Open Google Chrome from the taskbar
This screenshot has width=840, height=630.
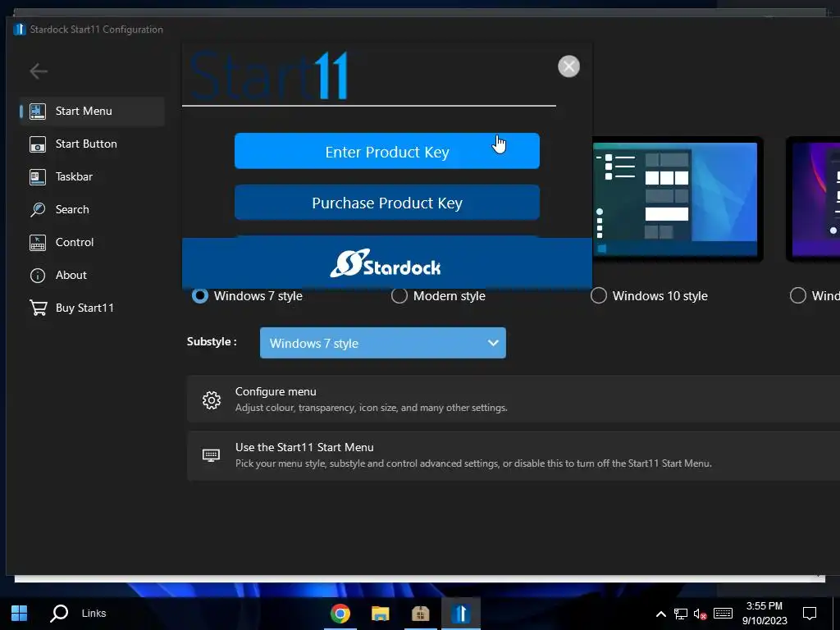pyautogui.click(x=340, y=614)
